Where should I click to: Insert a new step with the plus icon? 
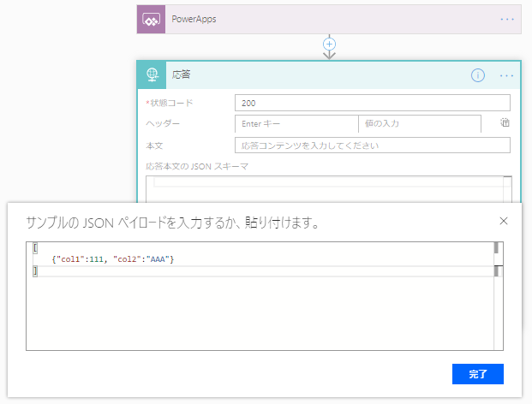[x=329, y=44]
